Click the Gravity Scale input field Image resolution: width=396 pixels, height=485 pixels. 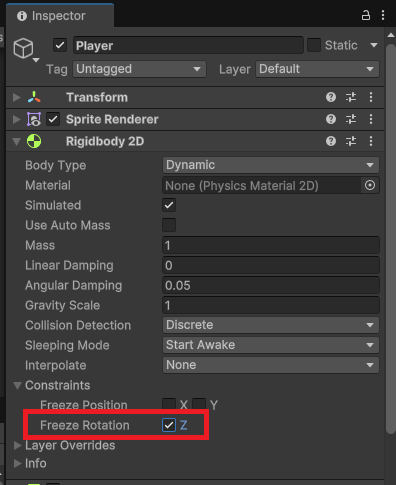click(271, 305)
